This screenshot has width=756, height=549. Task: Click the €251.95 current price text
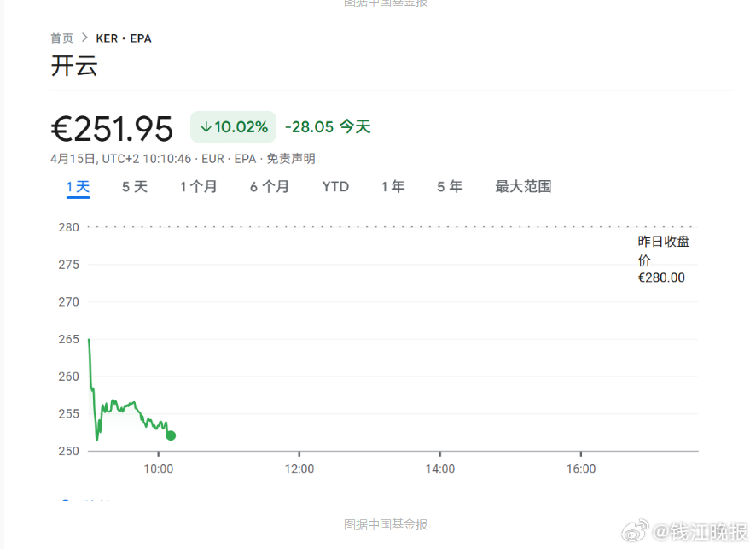(x=112, y=127)
